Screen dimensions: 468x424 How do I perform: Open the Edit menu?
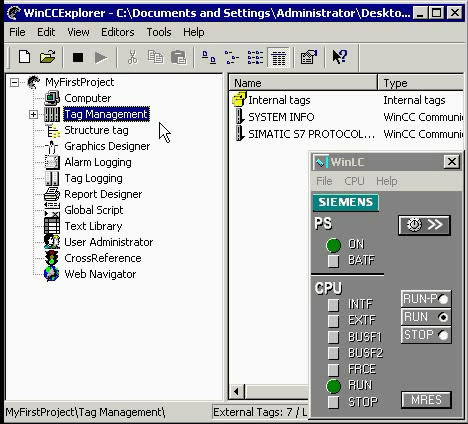tap(46, 32)
